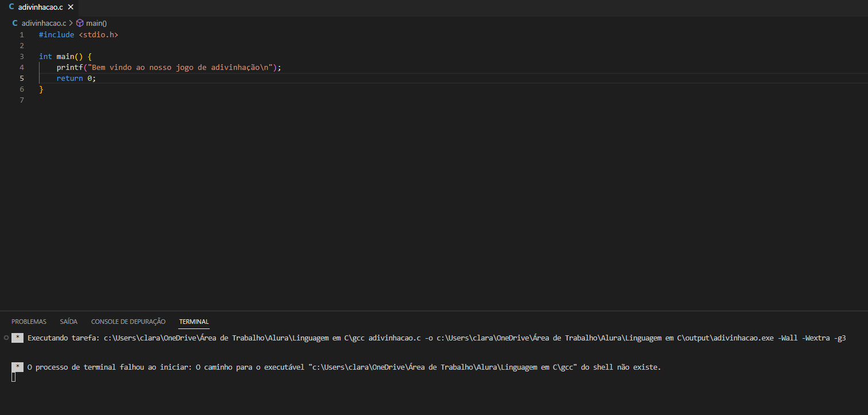This screenshot has width=868, height=415.
Task: Click the asterisk marker beside 'O processo de terminal'
Action: [18, 367]
